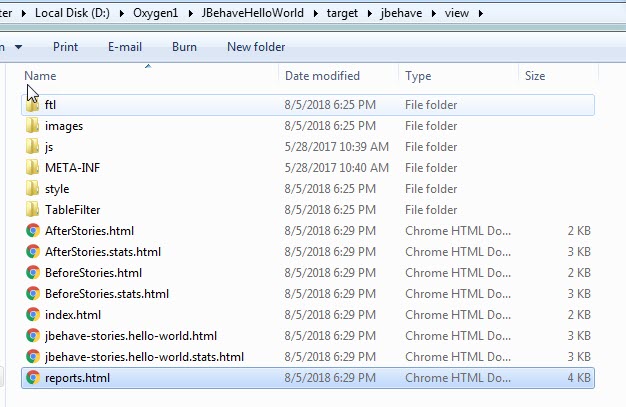Screen dimensions: 626x407
Task: Select file name BeforeStories.stats.html
Action: click(107, 294)
